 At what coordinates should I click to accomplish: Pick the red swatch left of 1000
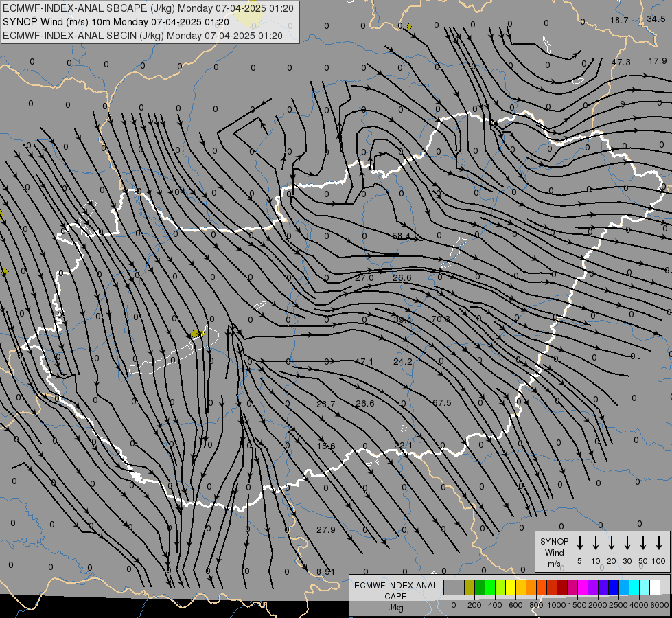pyautogui.click(x=552, y=587)
